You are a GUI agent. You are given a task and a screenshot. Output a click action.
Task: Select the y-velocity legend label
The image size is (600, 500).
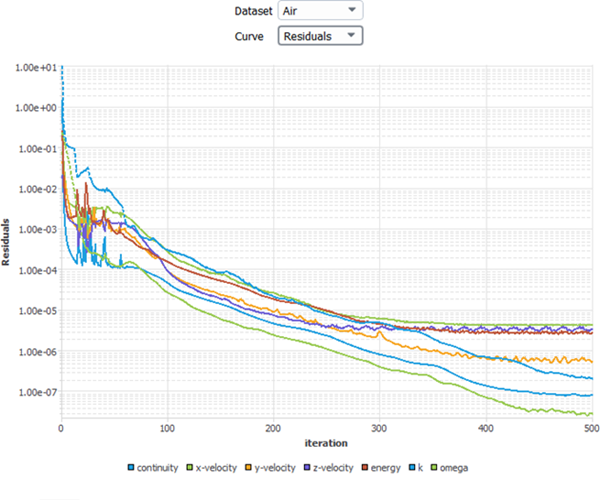tap(275, 468)
